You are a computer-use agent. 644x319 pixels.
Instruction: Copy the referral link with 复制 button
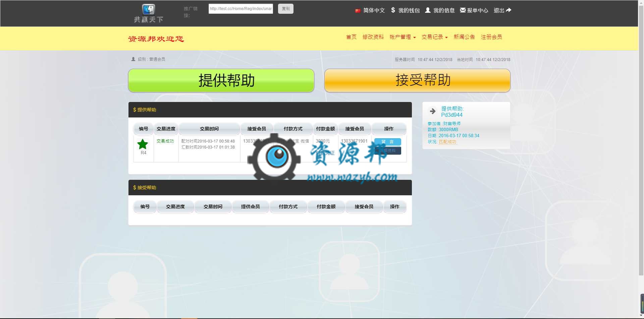click(x=286, y=9)
